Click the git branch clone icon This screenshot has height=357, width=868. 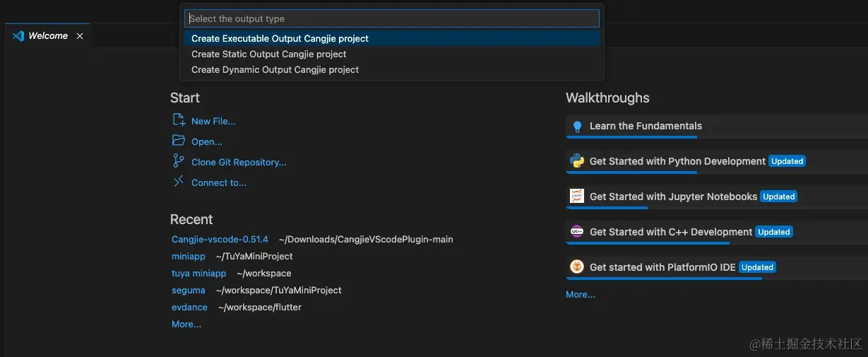[179, 161]
